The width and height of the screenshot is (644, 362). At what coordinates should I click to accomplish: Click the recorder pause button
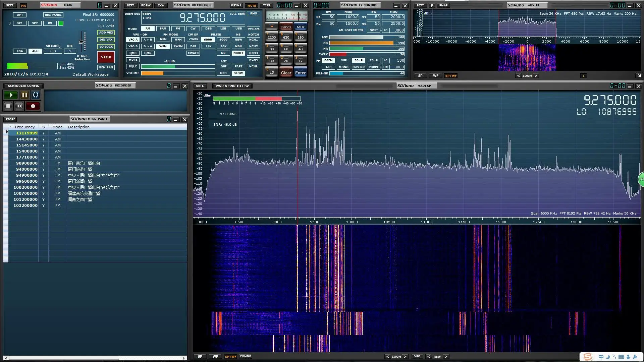(x=24, y=95)
